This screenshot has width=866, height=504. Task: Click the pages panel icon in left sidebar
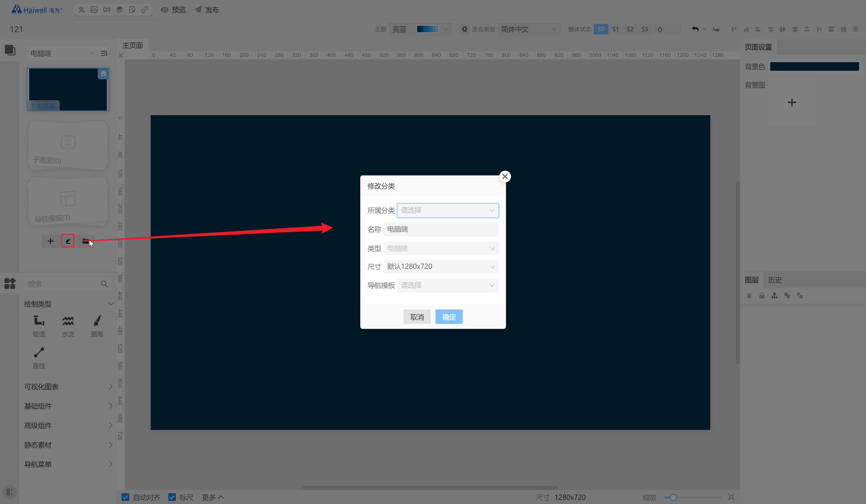(10, 50)
